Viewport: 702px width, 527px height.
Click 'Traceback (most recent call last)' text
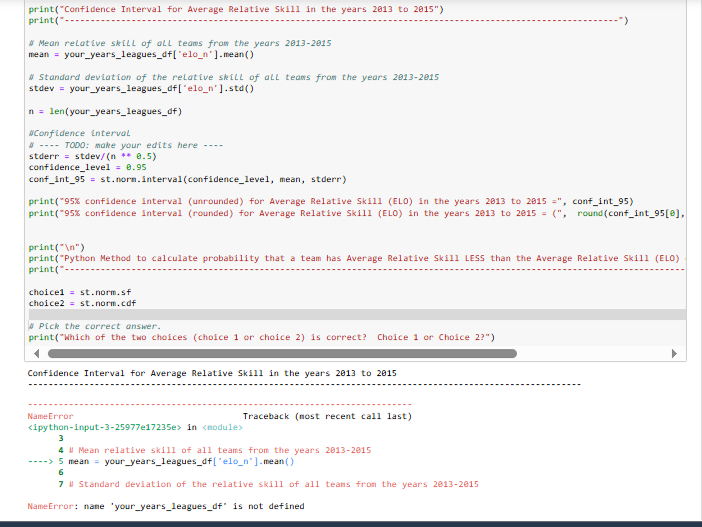pos(327,416)
